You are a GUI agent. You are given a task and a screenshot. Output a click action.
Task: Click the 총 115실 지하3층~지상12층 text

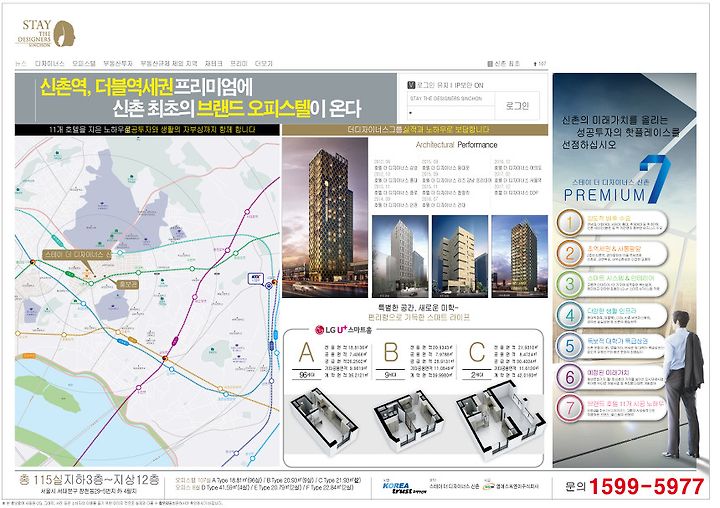[90, 480]
